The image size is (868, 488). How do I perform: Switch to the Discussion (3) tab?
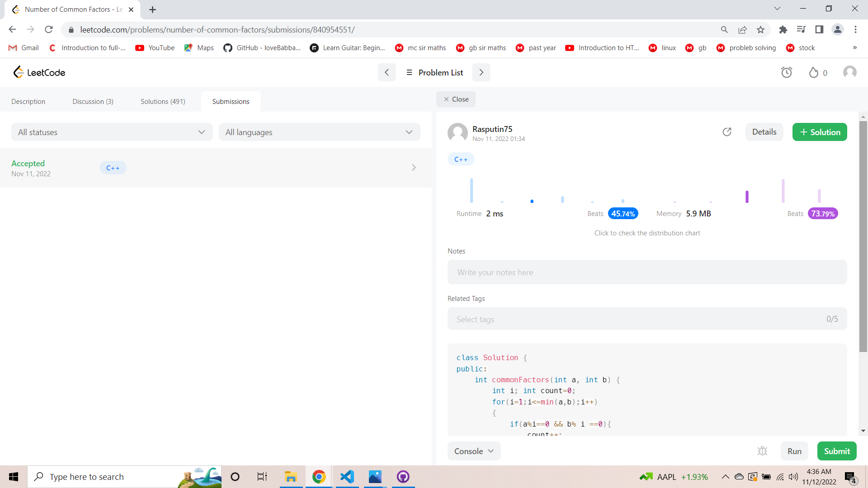(93, 101)
